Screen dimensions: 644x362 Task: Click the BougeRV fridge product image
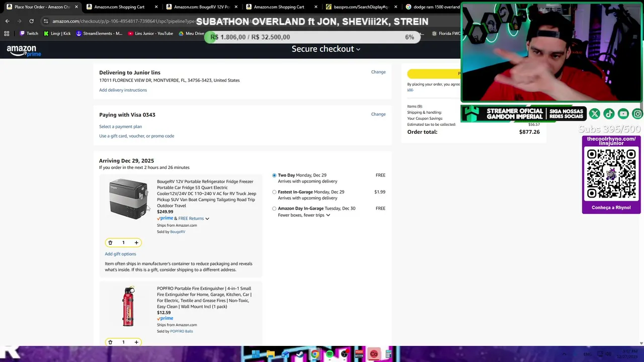tap(128, 199)
